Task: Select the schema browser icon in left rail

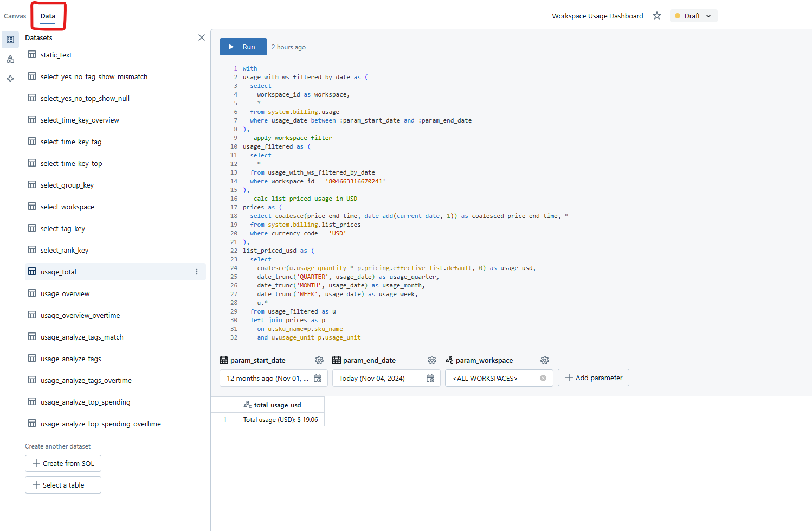Action: (x=10, y=59)
